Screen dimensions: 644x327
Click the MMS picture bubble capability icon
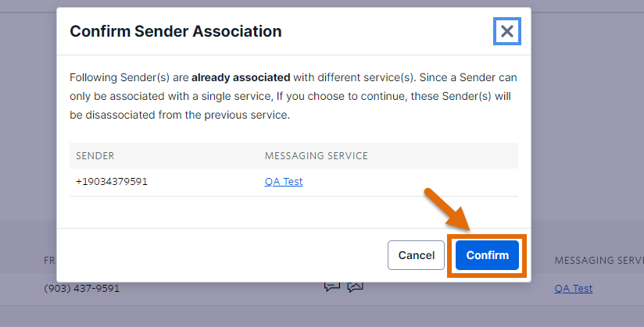(x=356, y=286)
